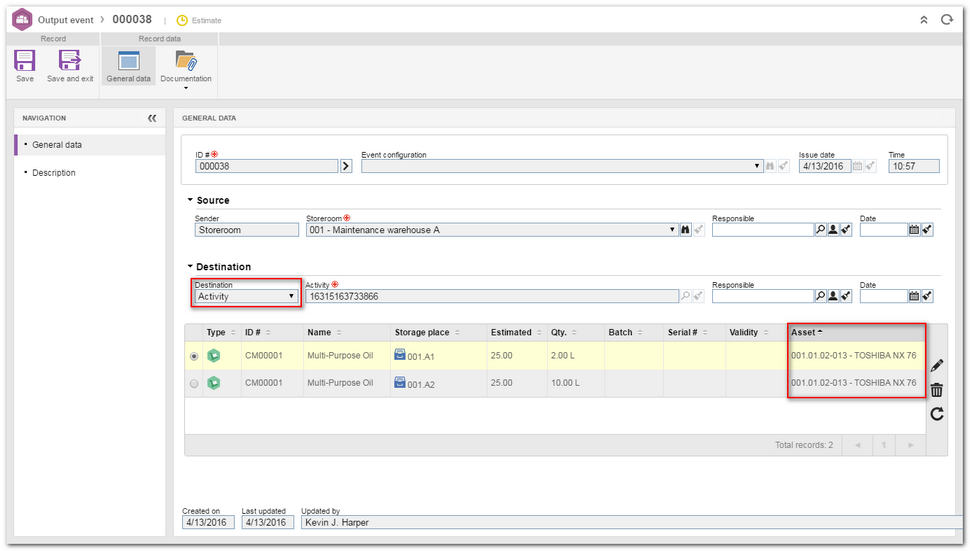Click the Issue date field

(x=824, y=166)
